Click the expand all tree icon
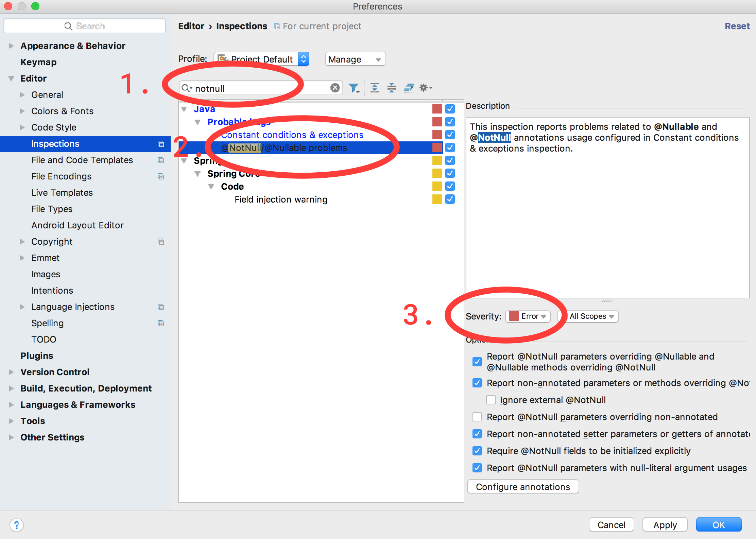 tap(374, 88)
